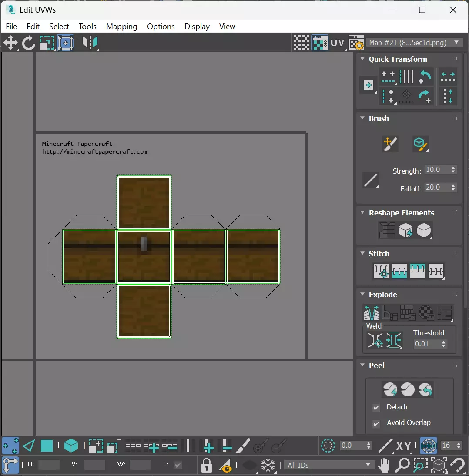The width and height of the screenshot is (469, 476).
Task: Open the Mapping menu
Action: point(121,27)
